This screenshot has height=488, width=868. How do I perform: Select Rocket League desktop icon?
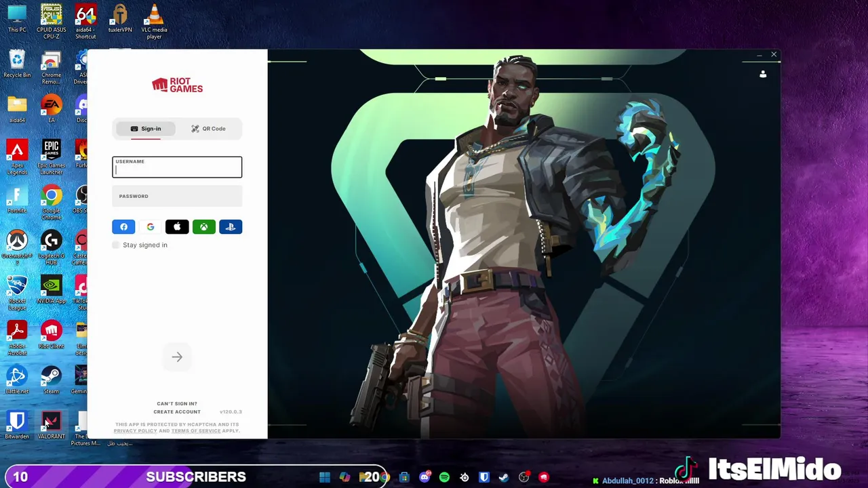pyautogui.click(x=17, y=293)
